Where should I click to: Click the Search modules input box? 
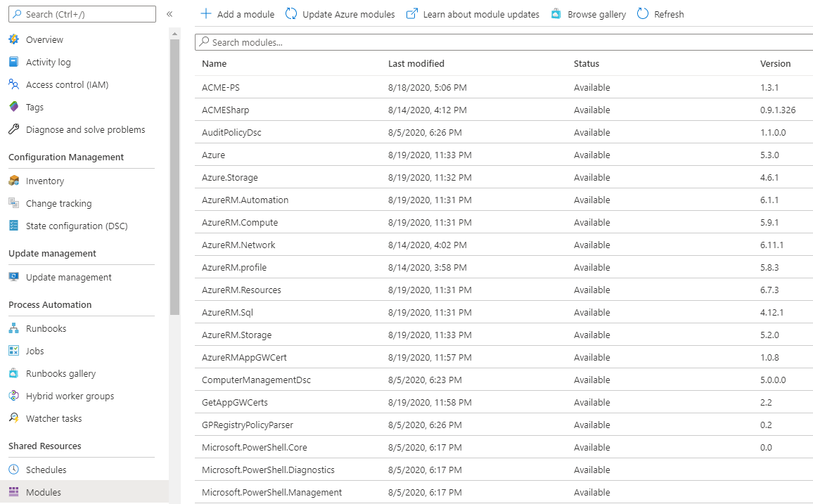coord(504,42)
